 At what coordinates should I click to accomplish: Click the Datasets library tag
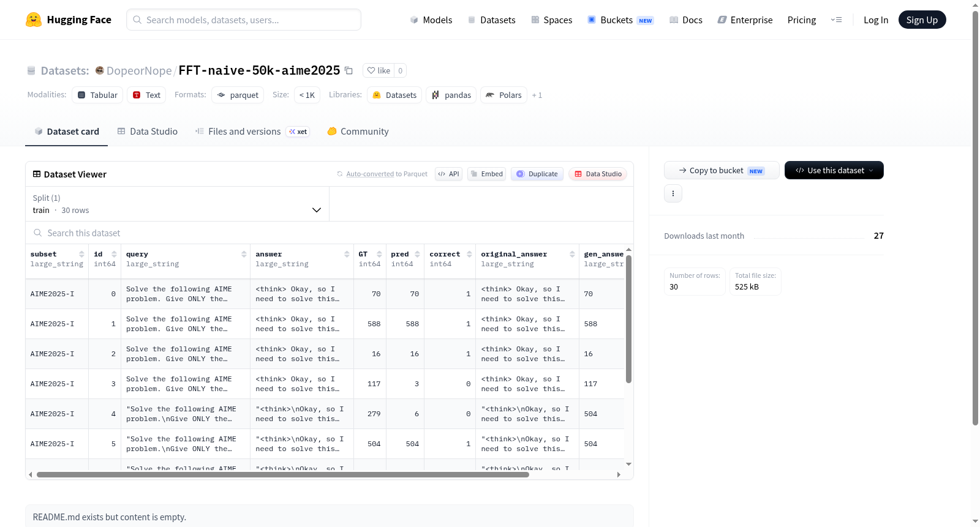pyautogui.click(x=394, y=95)
